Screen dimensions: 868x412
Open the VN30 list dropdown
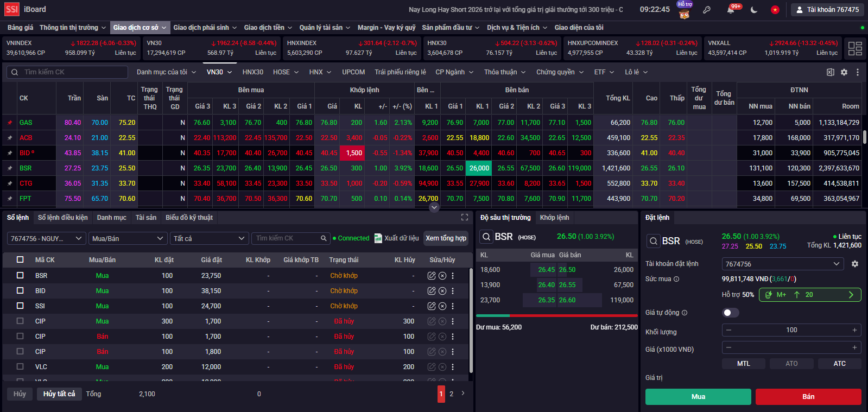click(219, 72)
